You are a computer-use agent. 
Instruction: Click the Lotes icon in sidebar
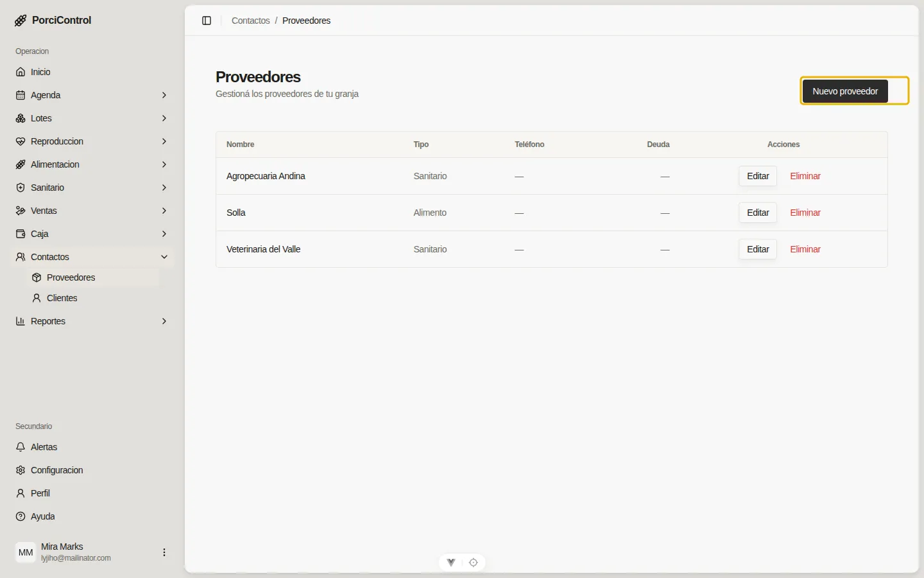[21, 118]
